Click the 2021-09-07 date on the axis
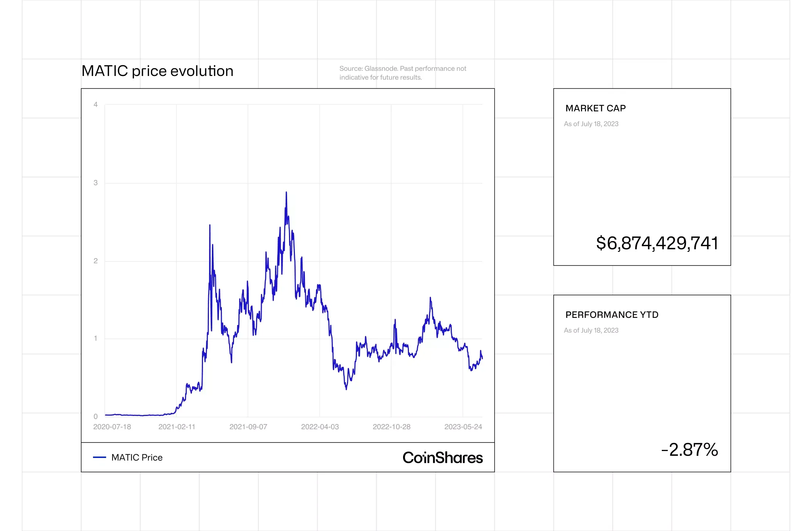This screenshot has height=531, width=812. (x=248, y=427)
